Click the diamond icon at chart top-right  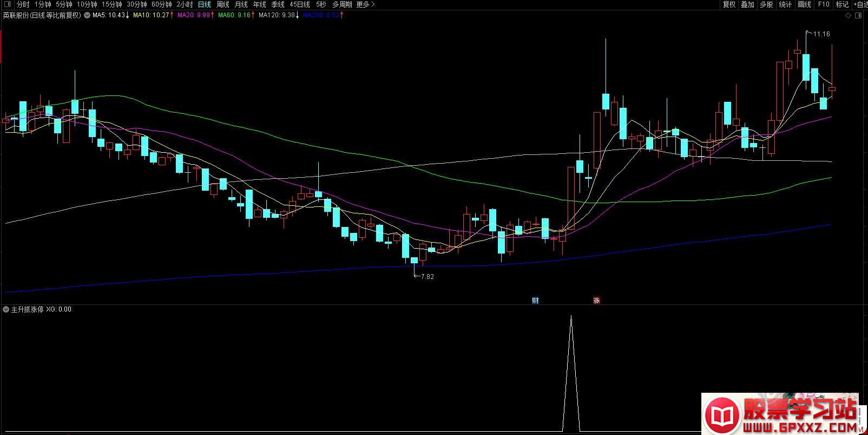point(848,15)
